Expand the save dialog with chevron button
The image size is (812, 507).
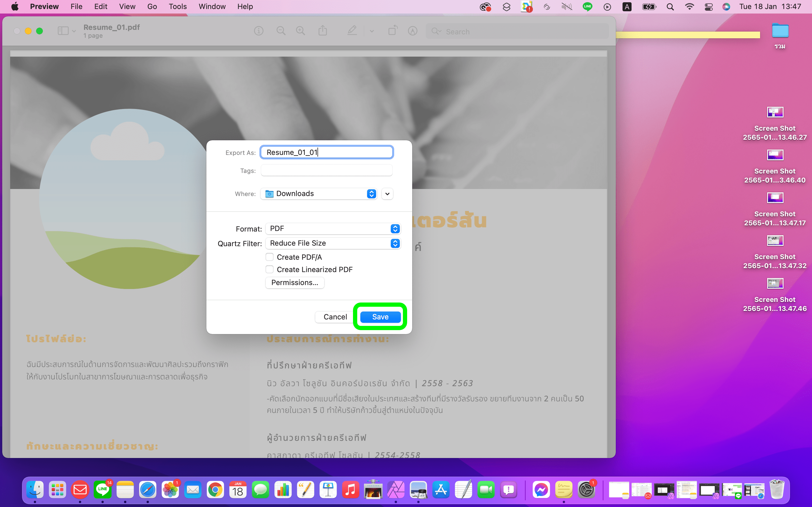387,194
